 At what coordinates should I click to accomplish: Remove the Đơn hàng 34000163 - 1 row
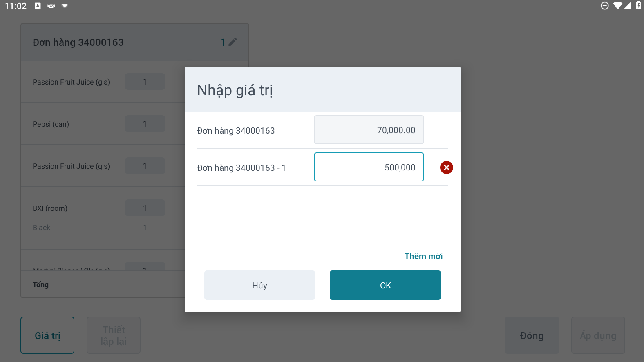click(446, 168)
